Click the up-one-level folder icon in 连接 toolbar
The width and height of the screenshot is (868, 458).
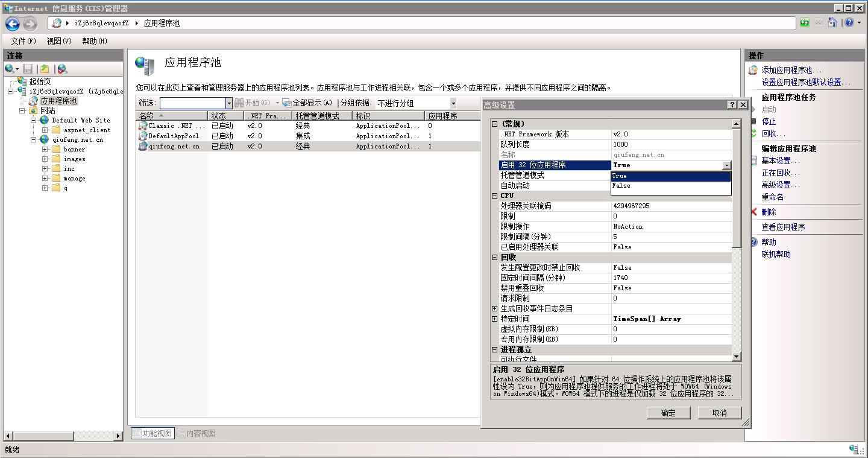[44, 69]
